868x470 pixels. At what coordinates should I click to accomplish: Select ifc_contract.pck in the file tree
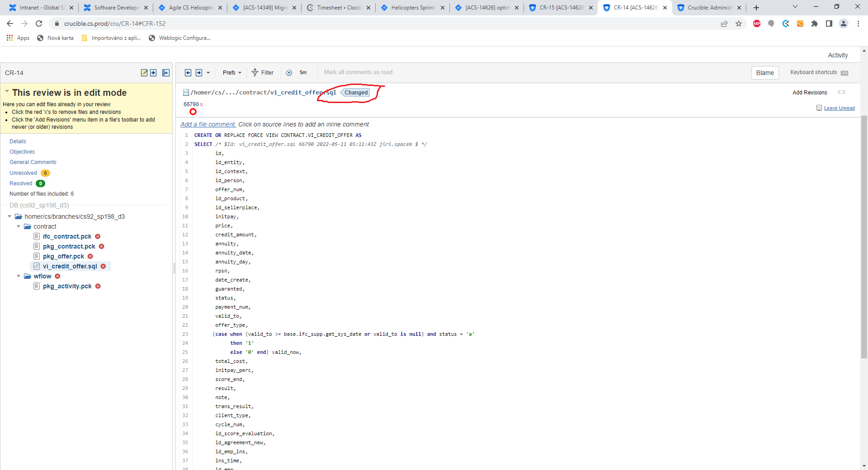[67, 236]
